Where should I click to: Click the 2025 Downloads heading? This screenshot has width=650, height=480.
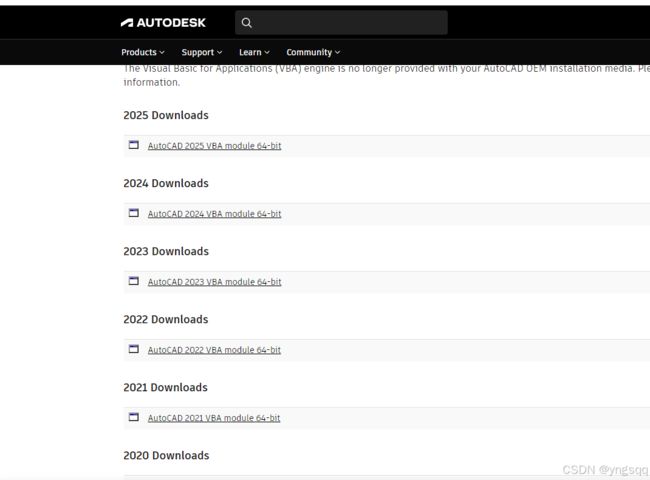[166, 115]
